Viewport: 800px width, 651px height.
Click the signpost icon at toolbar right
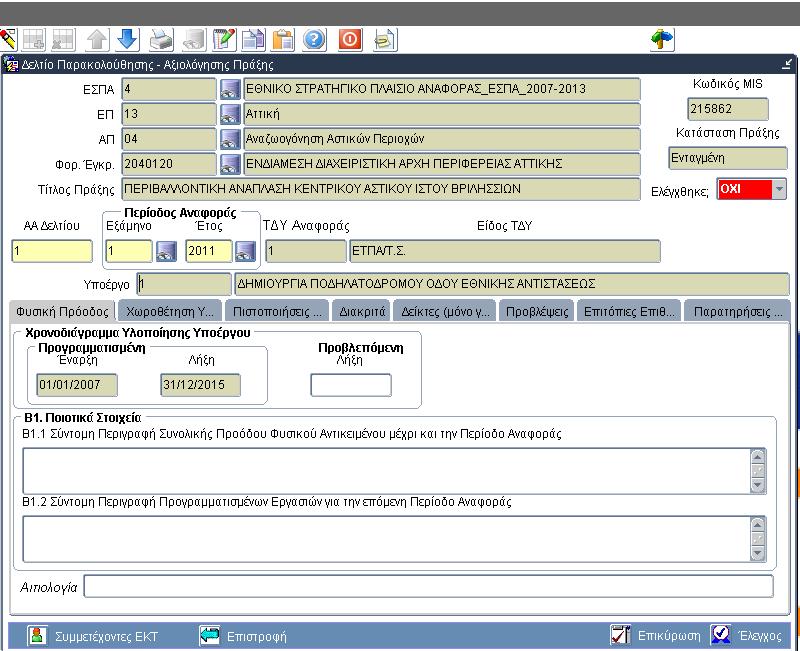point(662,39)
